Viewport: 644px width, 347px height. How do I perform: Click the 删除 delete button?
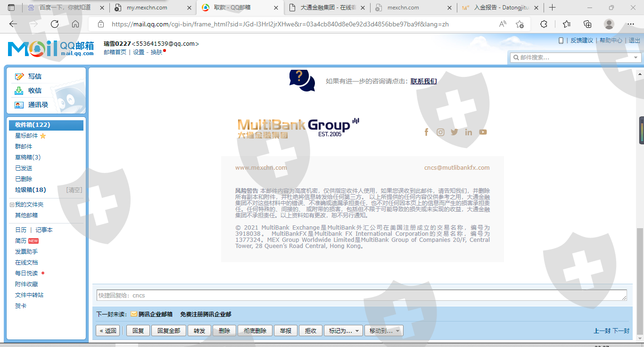[224, 331]
